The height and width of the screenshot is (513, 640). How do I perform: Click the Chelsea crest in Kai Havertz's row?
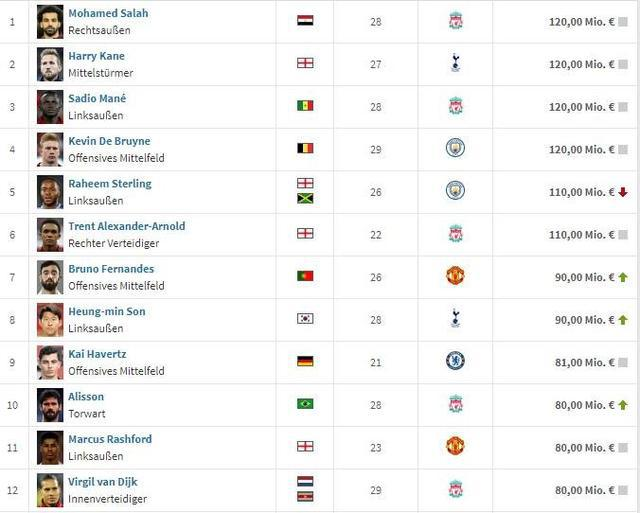click(455, 361)
